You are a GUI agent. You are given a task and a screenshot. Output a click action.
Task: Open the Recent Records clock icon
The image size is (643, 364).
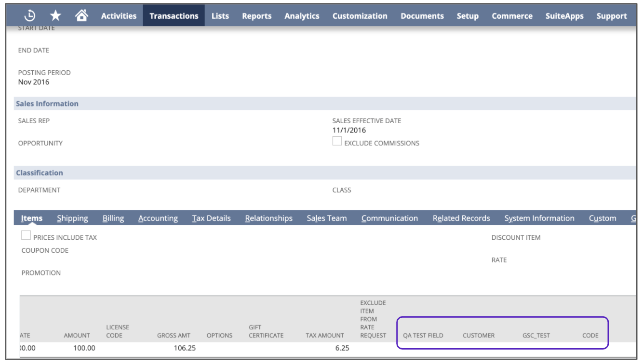coord(30,16)
